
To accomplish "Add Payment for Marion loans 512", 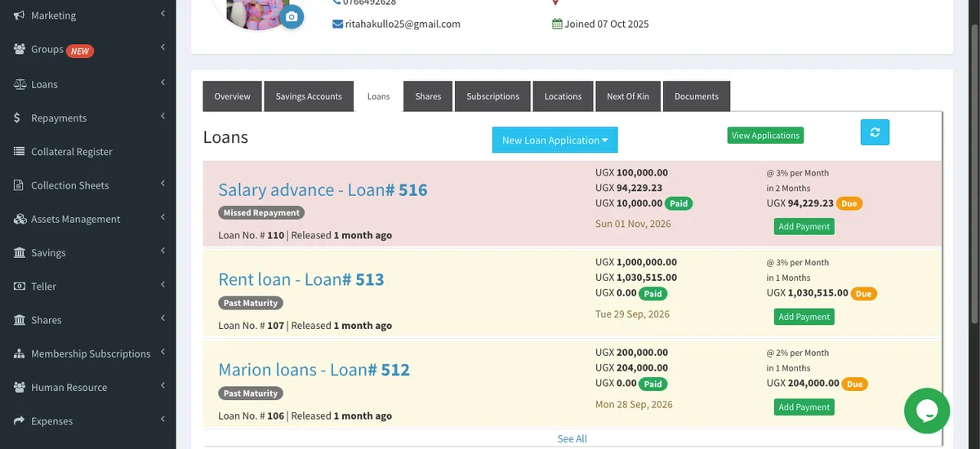I will [804, 407].
